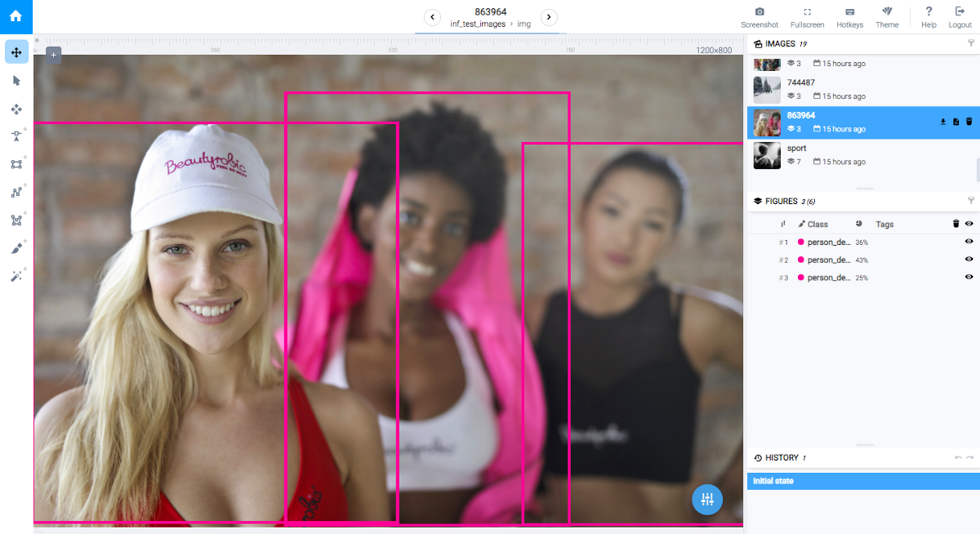Hide figure #2 person_de 43%
The image size is (980, 534).
969,260
